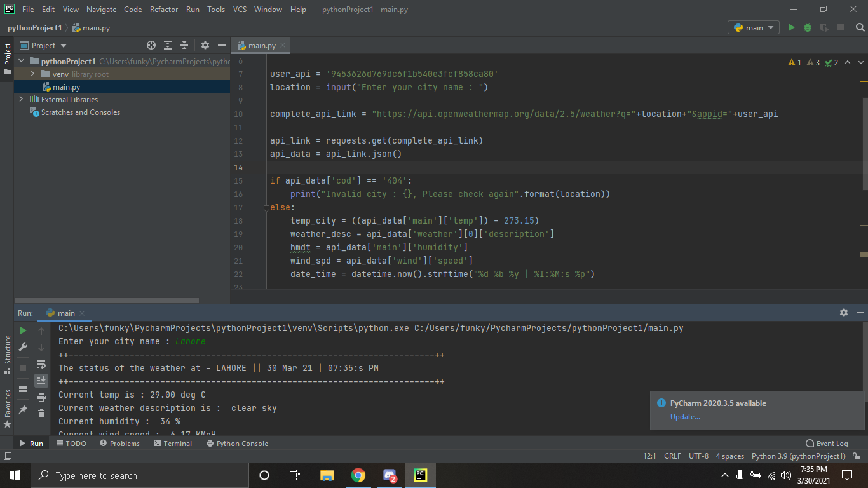Open Project panel gear settings
Image resolution: width=868 pixels, height=488 pixels.
[x=205, y=45]
